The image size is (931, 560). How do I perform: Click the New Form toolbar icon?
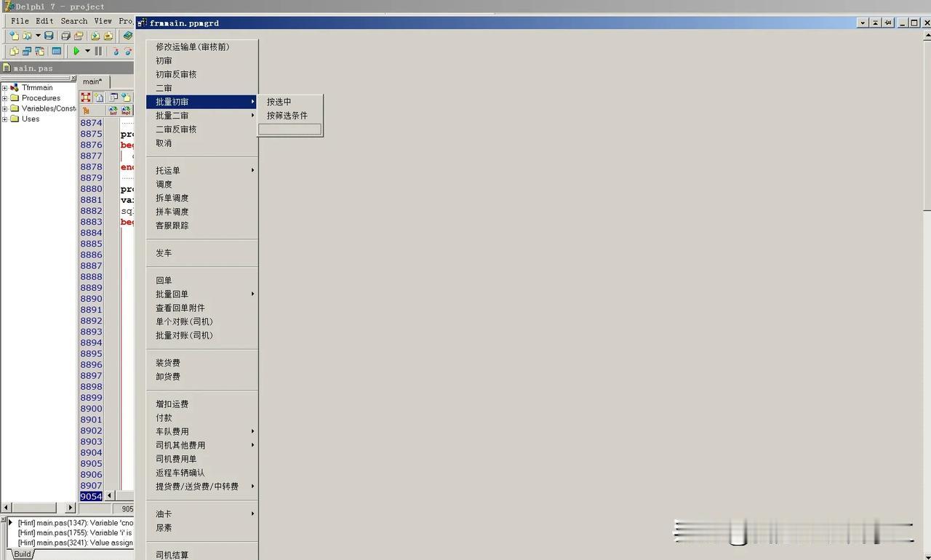coord(57,51)
